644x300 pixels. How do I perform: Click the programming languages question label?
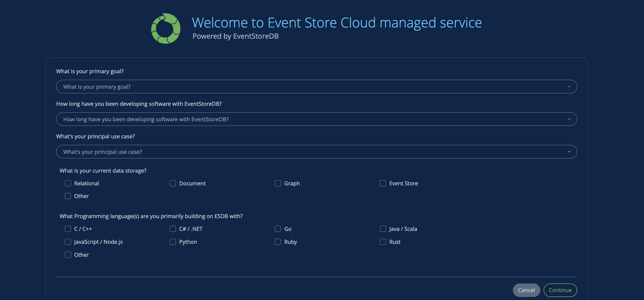151,216
